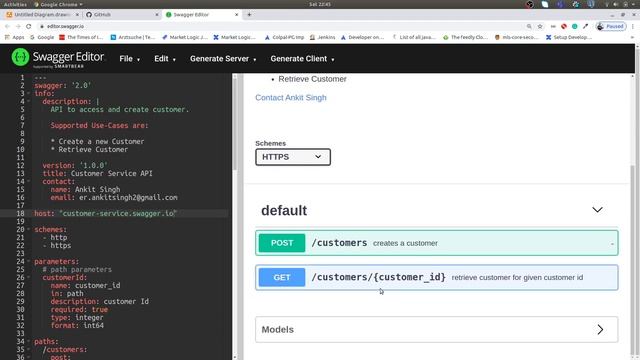Click the preview pane vertical scrollbar
Screen dimensions: 640x360
(x=633, y=261)
